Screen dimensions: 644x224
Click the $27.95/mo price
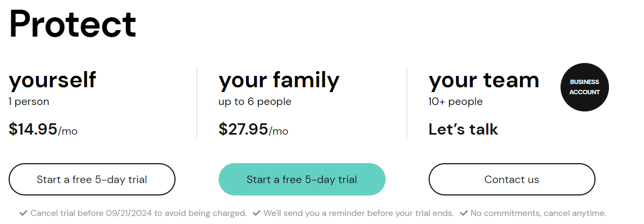[254, 129]
